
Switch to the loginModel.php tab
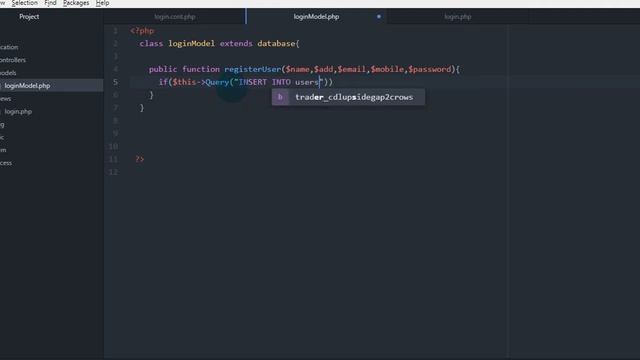pos(316,17)
